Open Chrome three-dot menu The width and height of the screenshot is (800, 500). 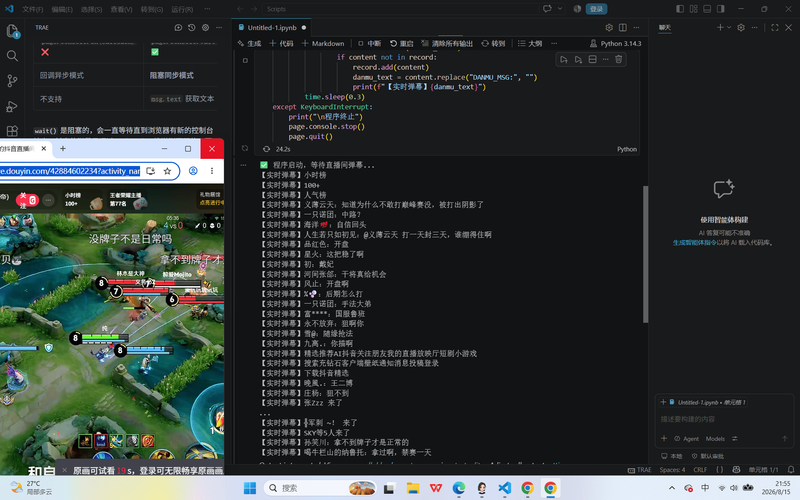point(212,171)
